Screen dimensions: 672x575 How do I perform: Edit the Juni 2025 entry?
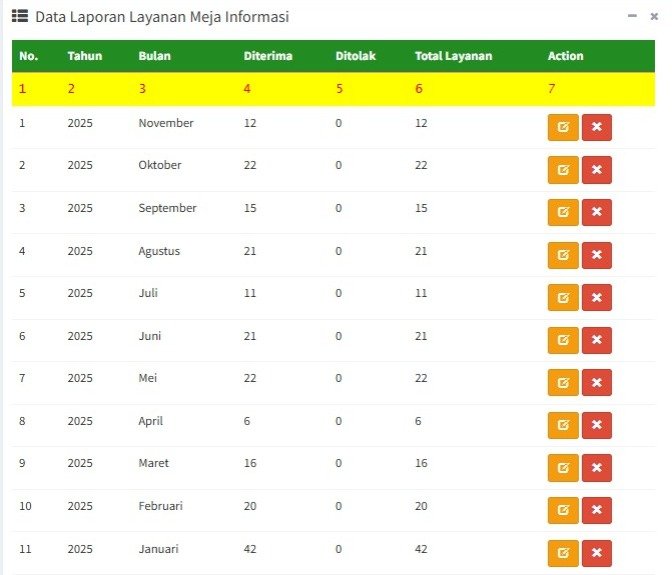tap(563, 341)
